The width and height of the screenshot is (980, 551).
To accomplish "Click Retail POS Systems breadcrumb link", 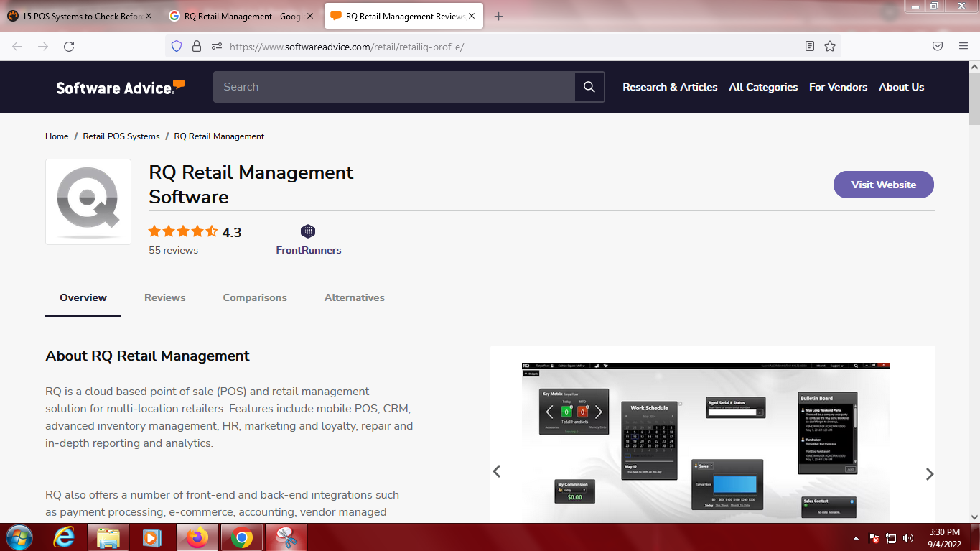I will point(121,136).
